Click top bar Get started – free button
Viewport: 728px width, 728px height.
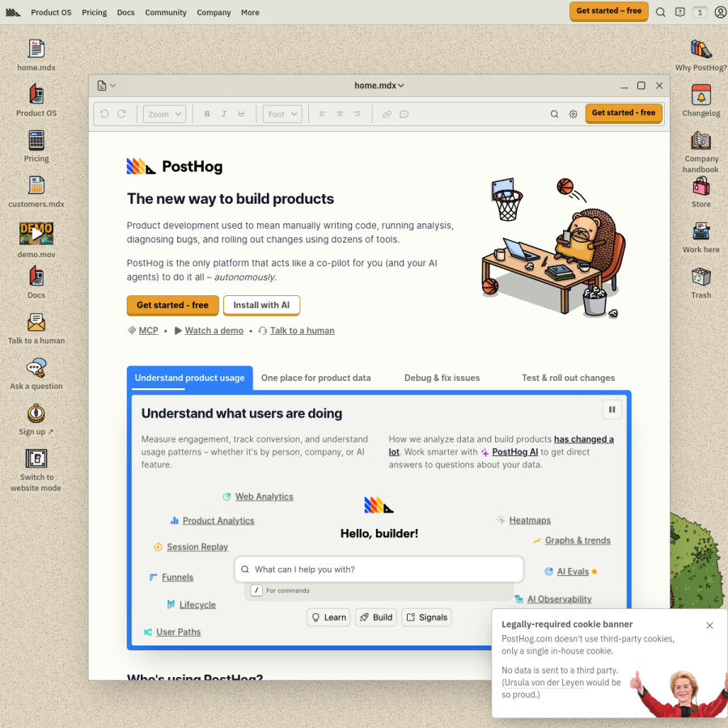608,11
